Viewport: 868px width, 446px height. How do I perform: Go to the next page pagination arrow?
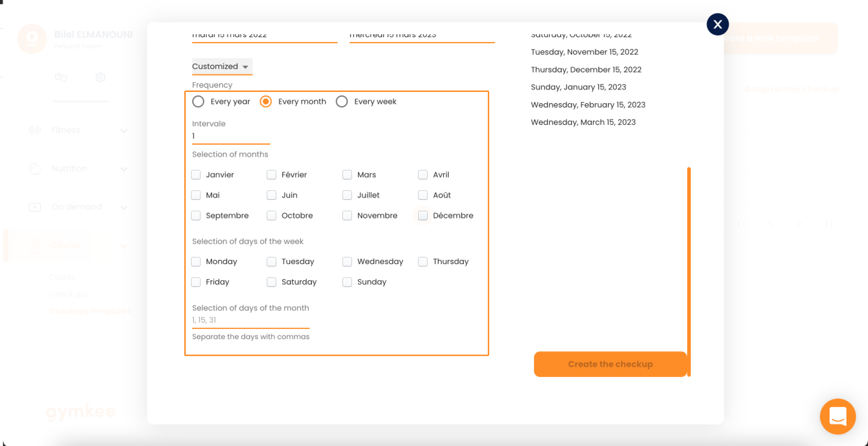[x=800, y=224]
